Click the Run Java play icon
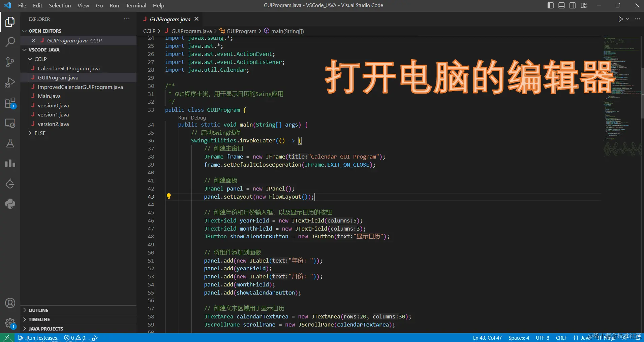The width and height of the screenshot is (644, 342). (620, 19)
